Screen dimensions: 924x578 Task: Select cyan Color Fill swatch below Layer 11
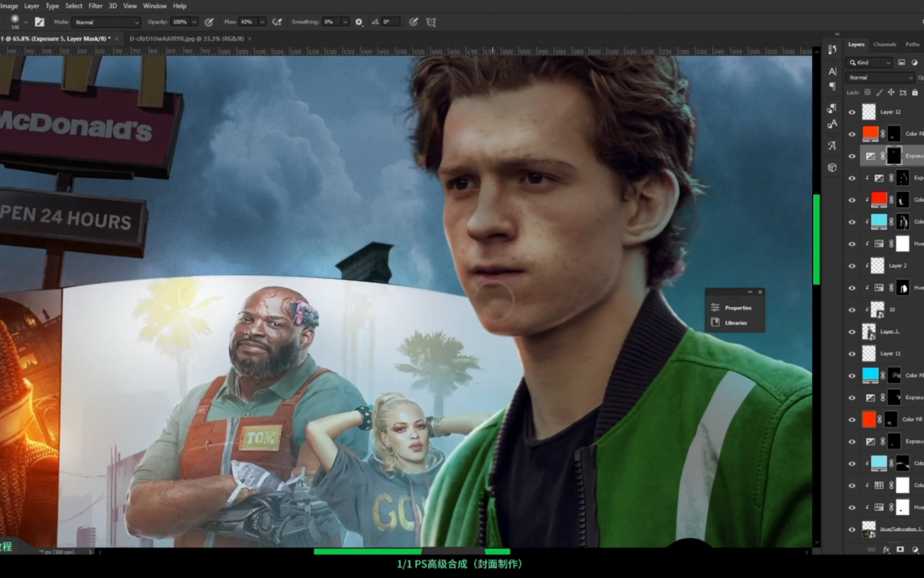pyautogui.click(x=870, y=376)
